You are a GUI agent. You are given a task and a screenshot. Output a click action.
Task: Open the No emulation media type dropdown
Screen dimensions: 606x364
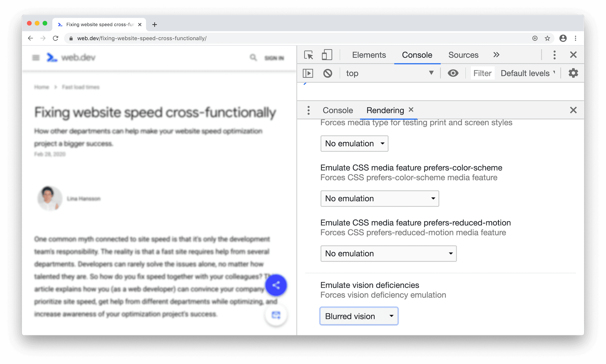tap(354, 143)
